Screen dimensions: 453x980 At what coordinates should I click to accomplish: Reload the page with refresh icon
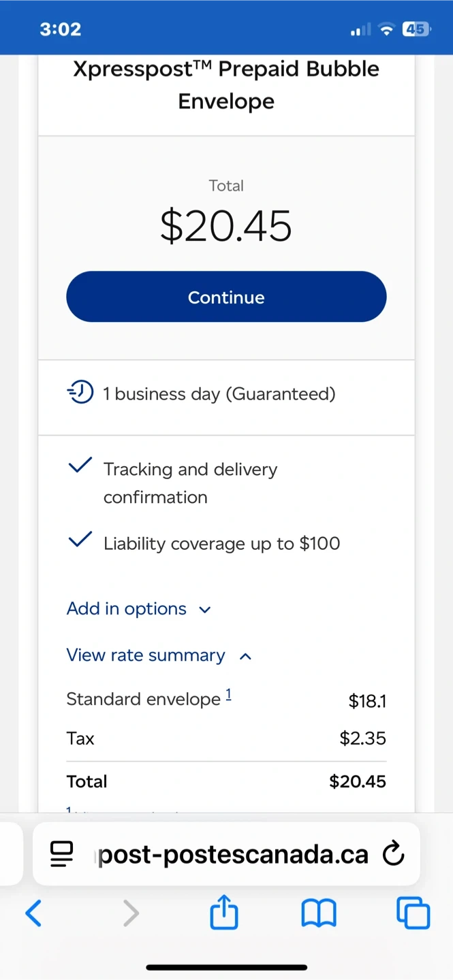pos(393,853)
